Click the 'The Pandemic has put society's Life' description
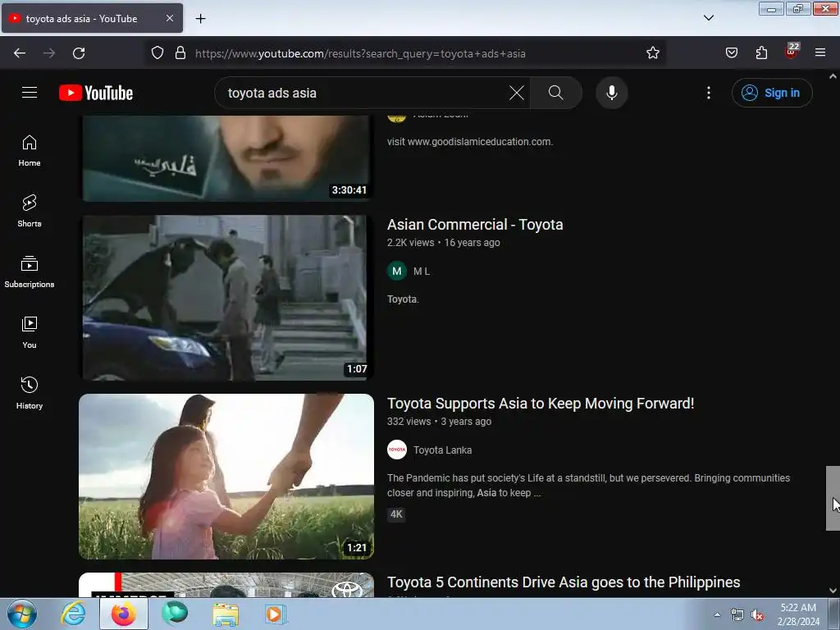The image size is (840, 630). click(x=588, y=486)
